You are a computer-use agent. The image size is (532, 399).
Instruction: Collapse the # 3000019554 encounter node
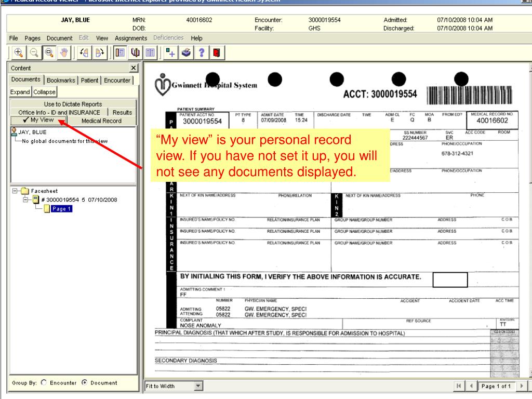click(x=25, y=199)
